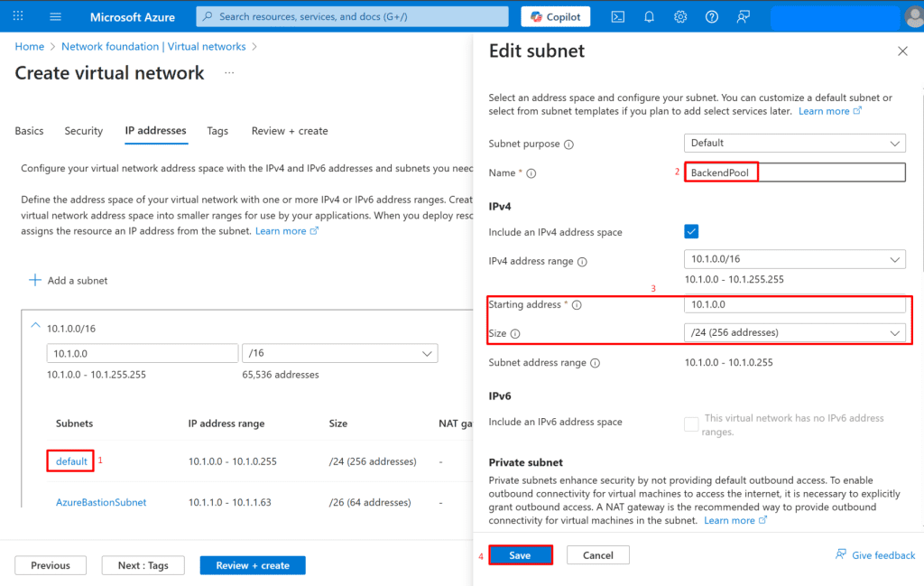
Task: Show info tooltip for Subnet purpose
Action: (x=568, y=144)
